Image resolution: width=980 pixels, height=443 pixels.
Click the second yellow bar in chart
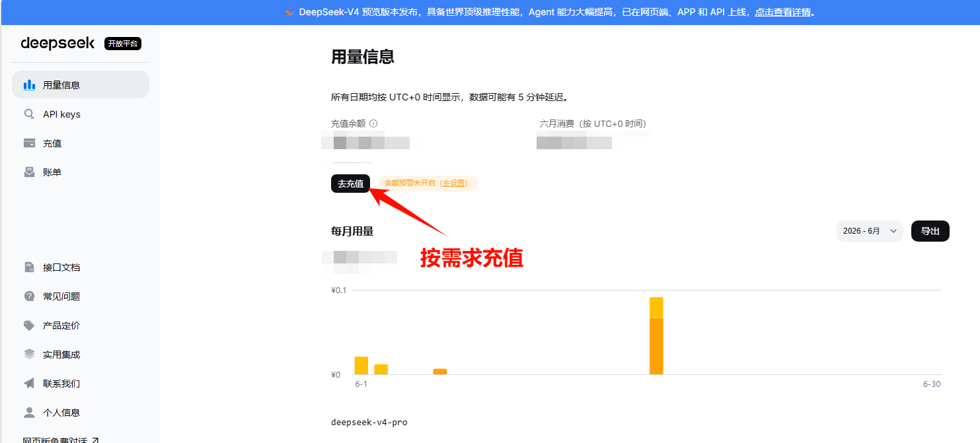(x=381, y=370)
